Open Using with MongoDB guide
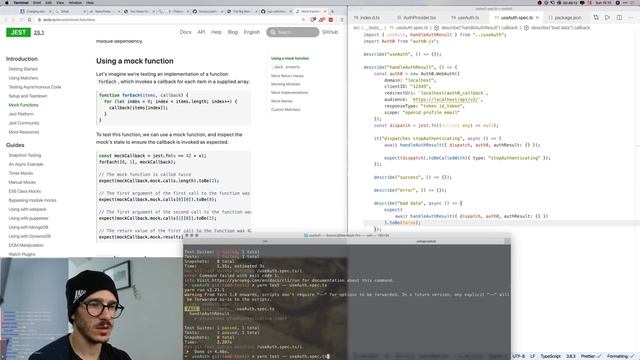This screenshot has height=360, width=640. [x=28, y=227]
